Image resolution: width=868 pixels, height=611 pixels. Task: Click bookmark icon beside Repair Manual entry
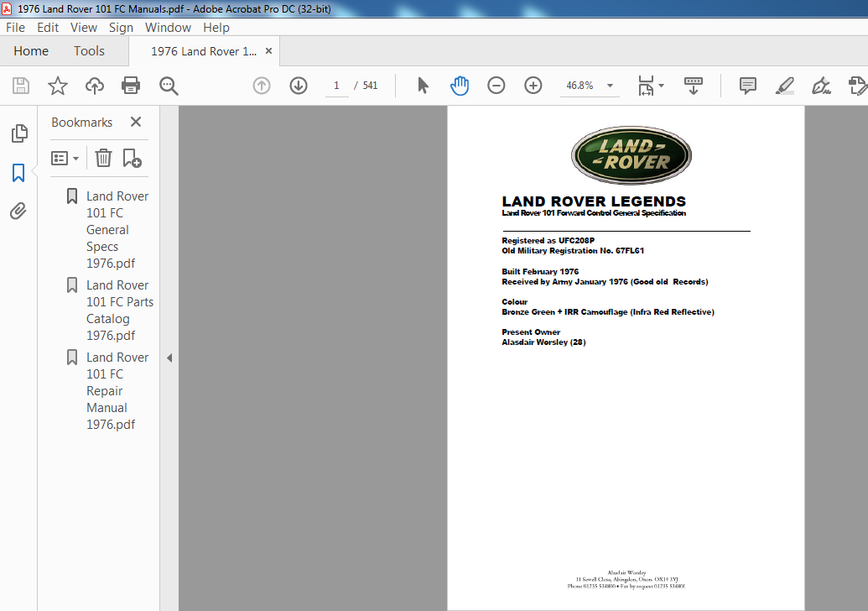tap(72, 358)
